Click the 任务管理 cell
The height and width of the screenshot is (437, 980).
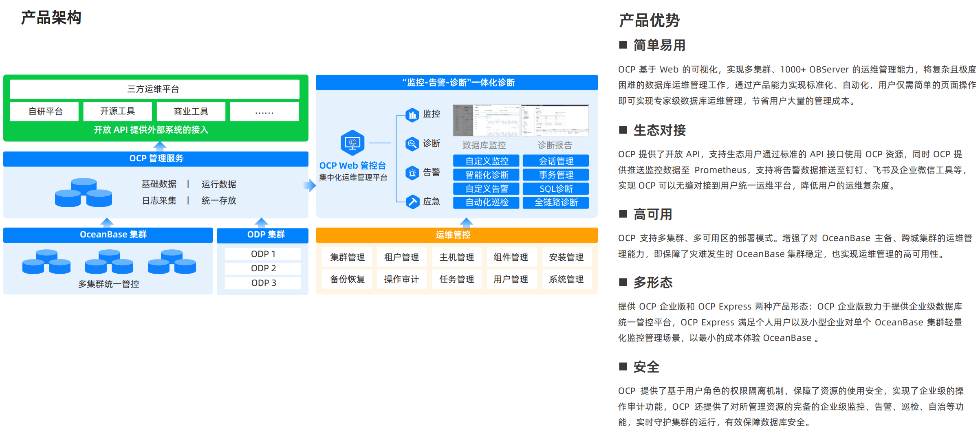click(457, 279)
